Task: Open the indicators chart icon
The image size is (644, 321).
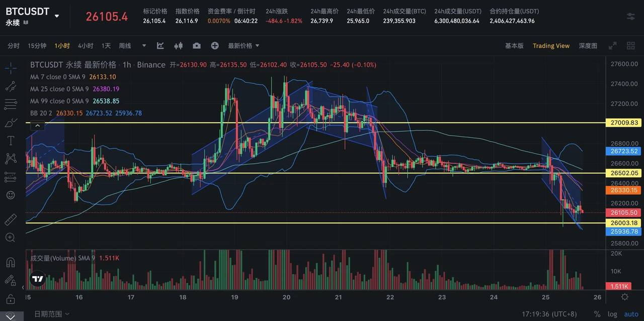Action: (160, 46)
